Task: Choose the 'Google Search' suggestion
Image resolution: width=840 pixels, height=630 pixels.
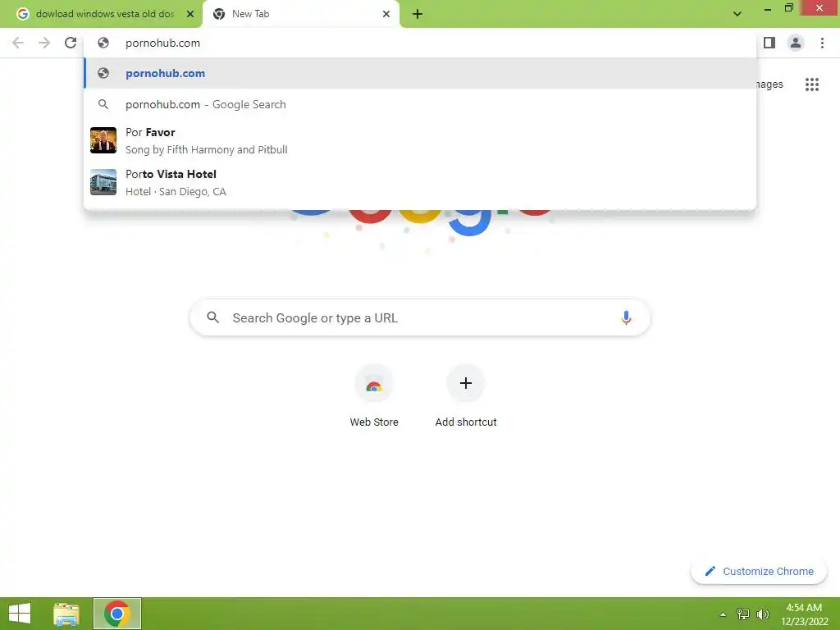Action: coord(420,104)
